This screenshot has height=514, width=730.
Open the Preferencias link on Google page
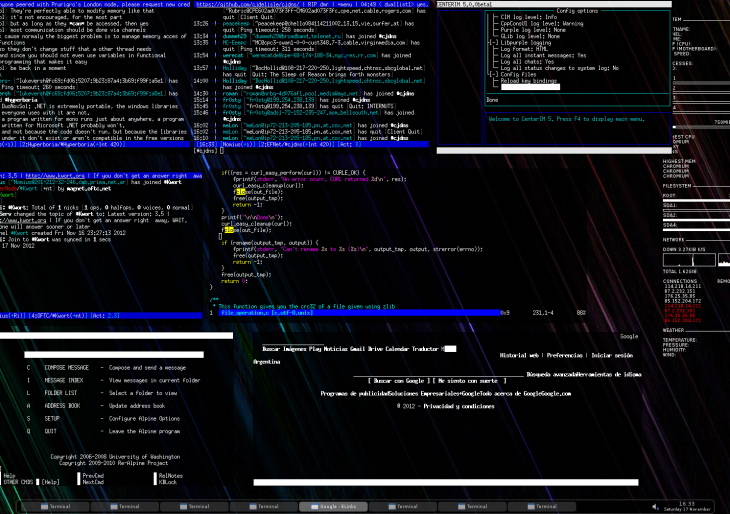[x=565, y=355]
